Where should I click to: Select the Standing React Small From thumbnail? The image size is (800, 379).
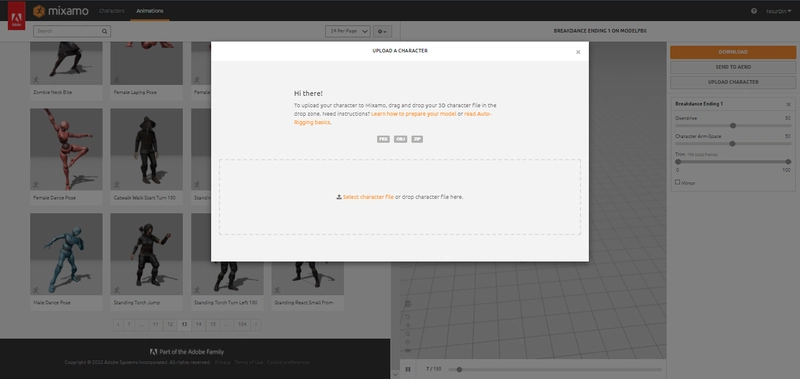click(x=307, y=279)
